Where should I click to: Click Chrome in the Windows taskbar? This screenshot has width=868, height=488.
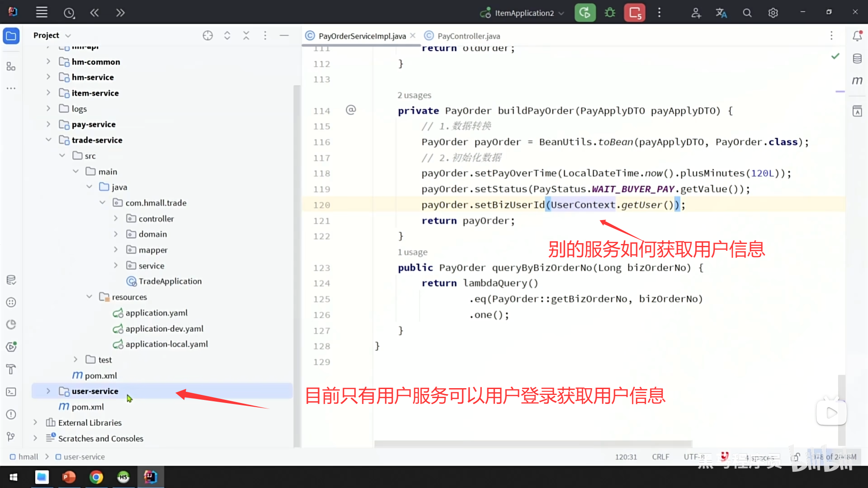coord(96,477)
